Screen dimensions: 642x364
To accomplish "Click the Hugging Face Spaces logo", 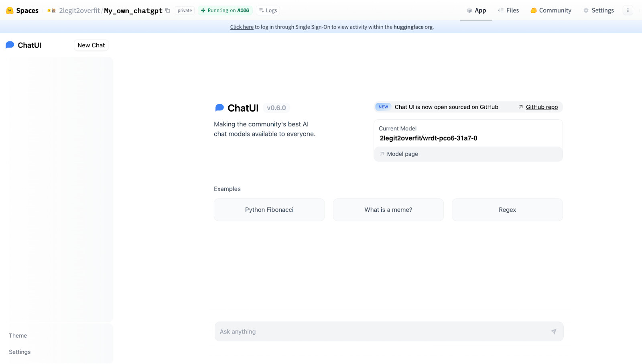I will 10,10.
